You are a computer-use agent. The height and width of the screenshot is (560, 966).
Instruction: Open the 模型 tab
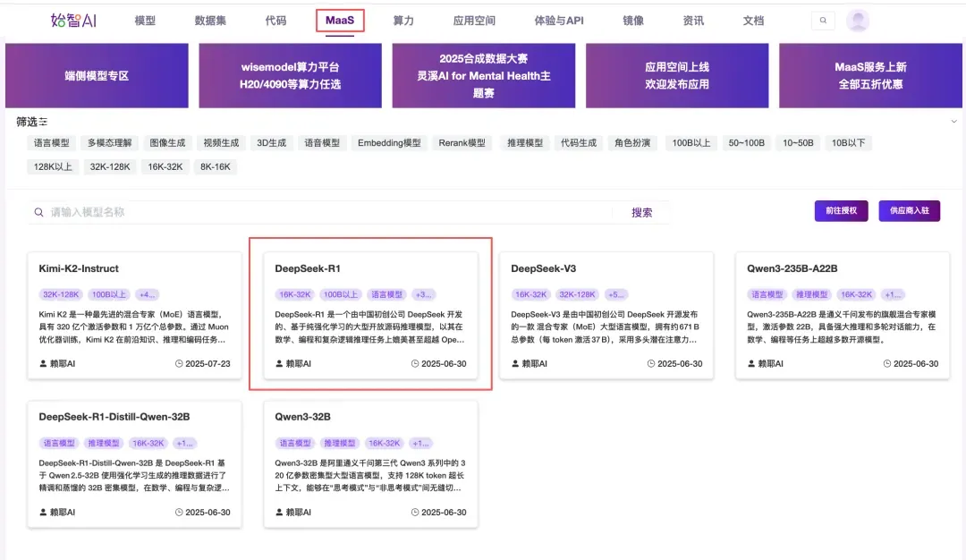coord(145,21)
